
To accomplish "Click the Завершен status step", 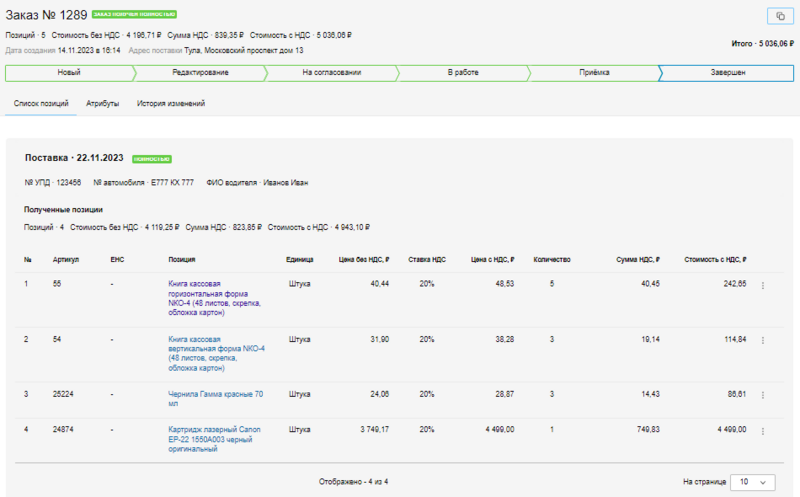I will 727,73.
